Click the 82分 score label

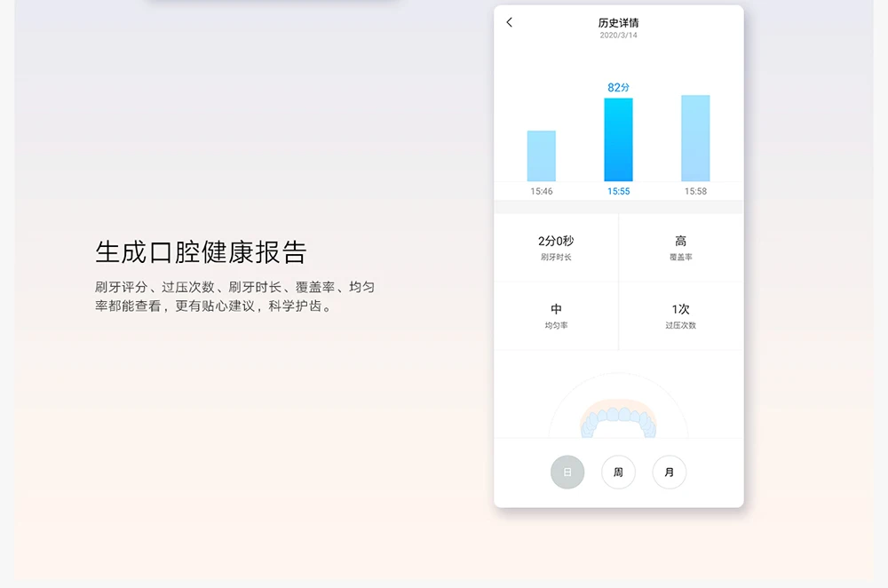pos(618,87)
